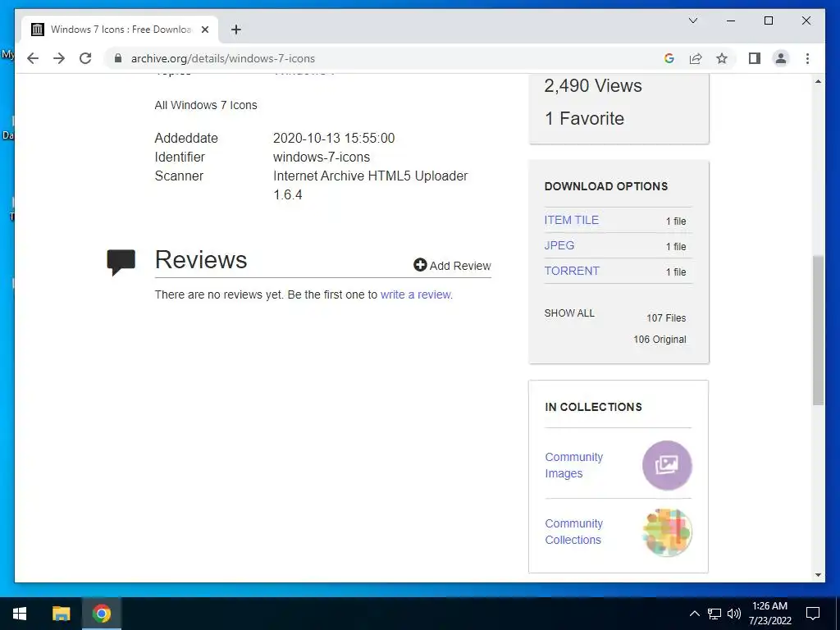Screen dimensions: 840x630
Task: Click the Community Collections colorful thumbnail
Action: 667,532
